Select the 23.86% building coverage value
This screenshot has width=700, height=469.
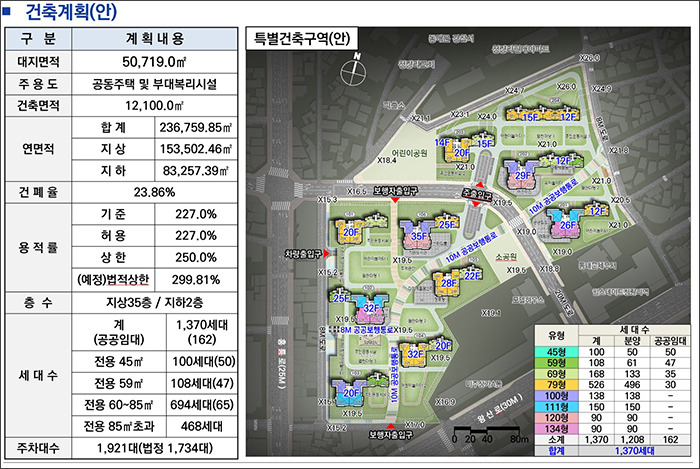pos(154,192)
